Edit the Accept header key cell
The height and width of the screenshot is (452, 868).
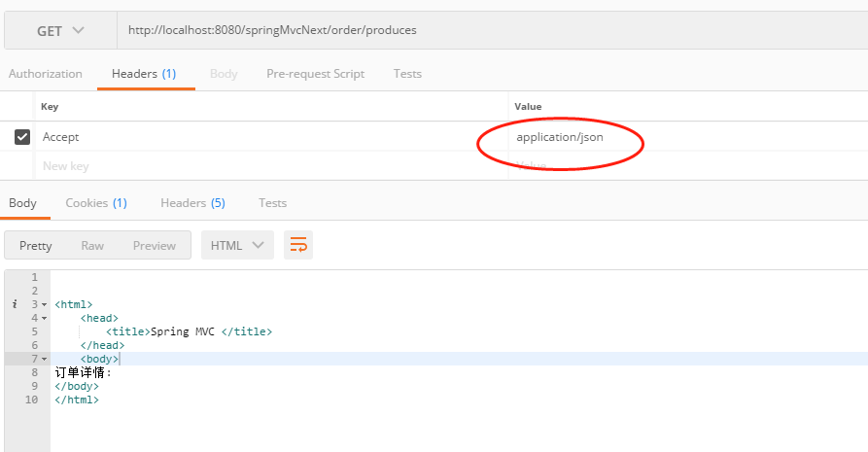pyautogui.click(x=271, y=137)
